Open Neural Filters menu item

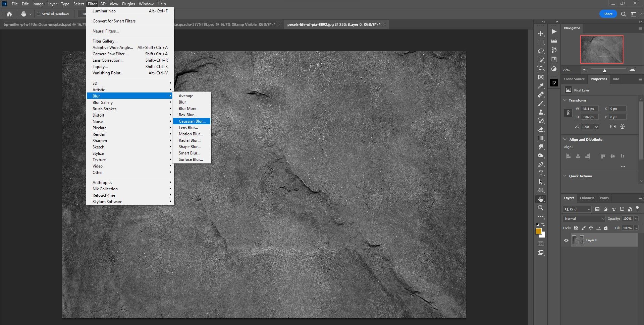(130, 31)
